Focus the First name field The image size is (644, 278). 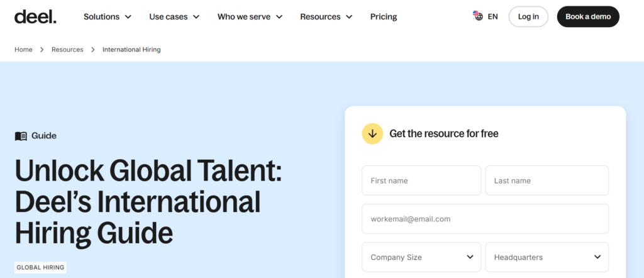click(421, 181)
